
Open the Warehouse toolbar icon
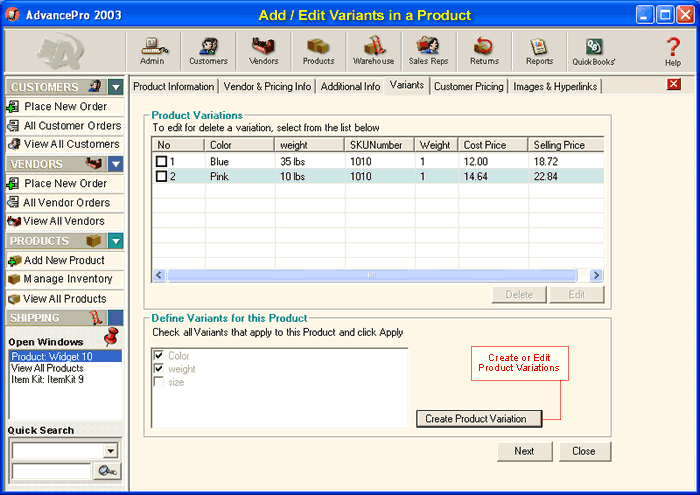coord(374,51)
